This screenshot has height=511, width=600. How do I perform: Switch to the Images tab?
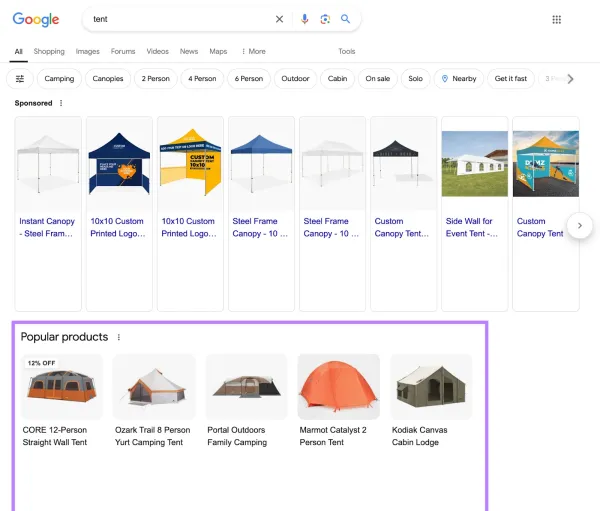tap(88, 51)
